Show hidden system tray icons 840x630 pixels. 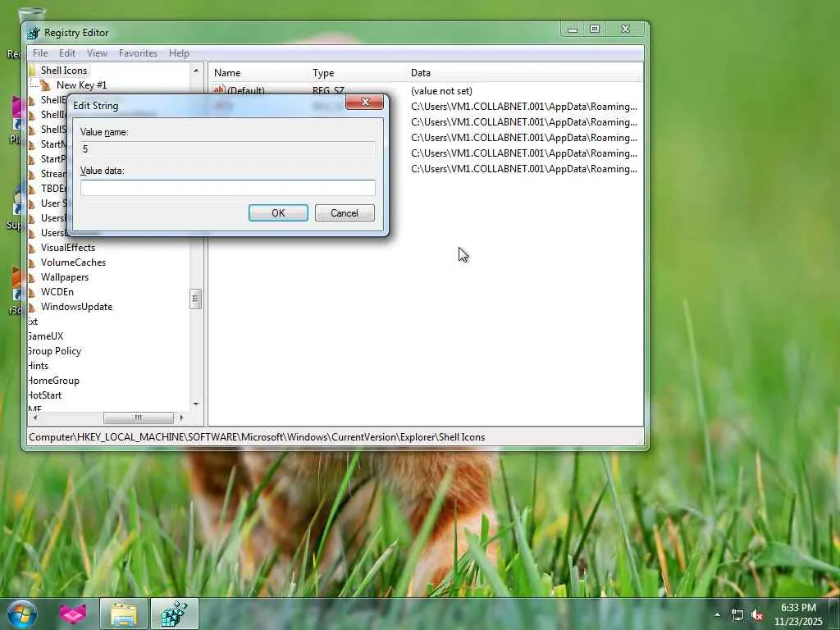717,614
